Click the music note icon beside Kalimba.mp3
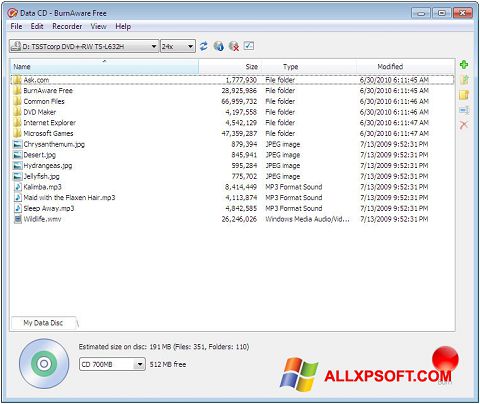This screenshot has width=480, height=404. click(18, 187)
